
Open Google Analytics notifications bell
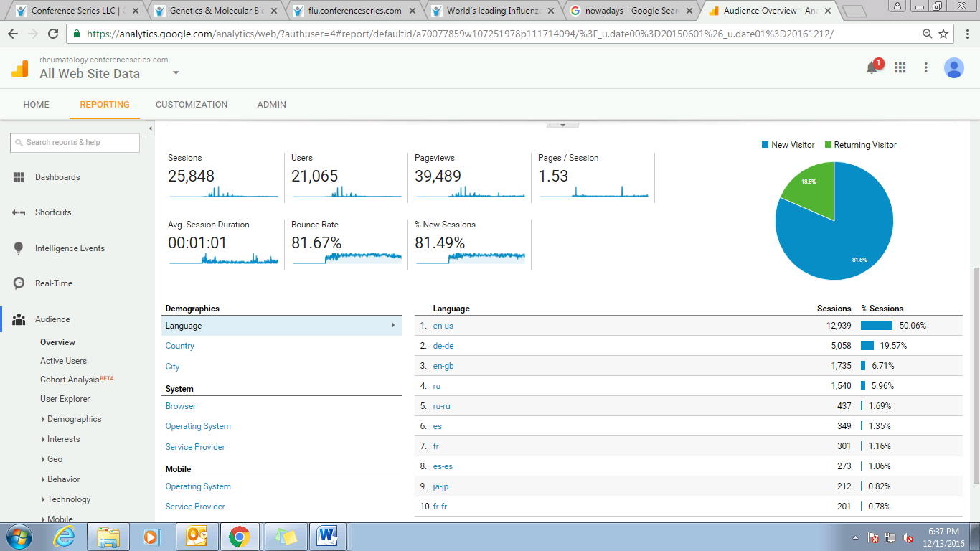pyautogui.click(x=873, y=67)
